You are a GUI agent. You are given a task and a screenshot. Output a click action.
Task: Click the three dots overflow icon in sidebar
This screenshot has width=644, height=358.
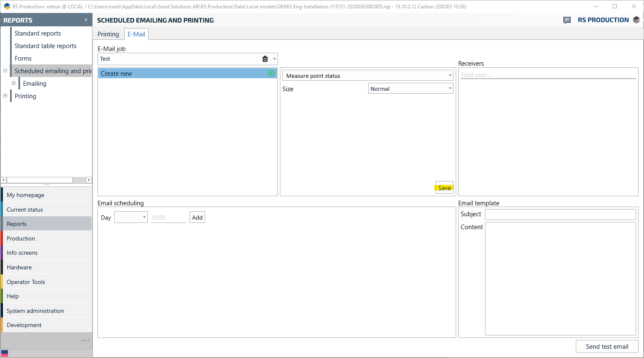point(85,340)
